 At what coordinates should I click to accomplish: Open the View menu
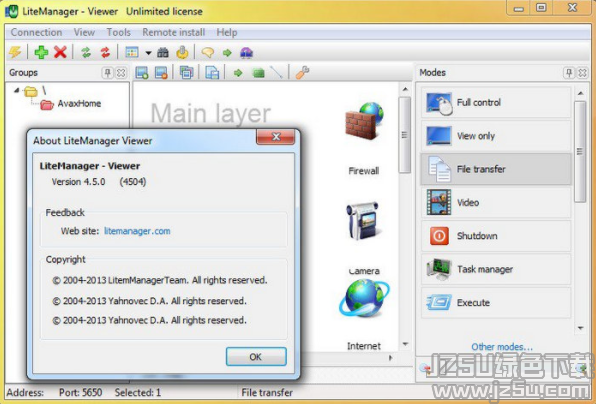point(84,32)
